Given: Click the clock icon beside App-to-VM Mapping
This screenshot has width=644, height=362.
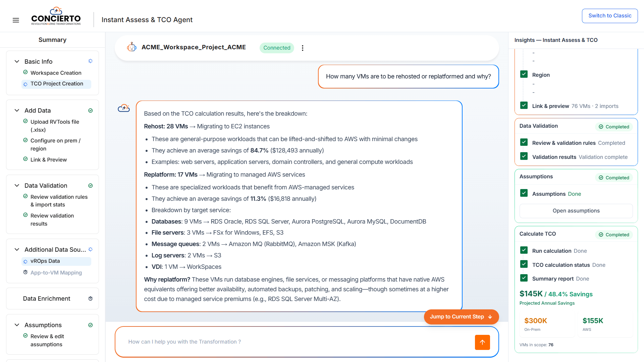Looking at the screenshot, I should [25, 273].
